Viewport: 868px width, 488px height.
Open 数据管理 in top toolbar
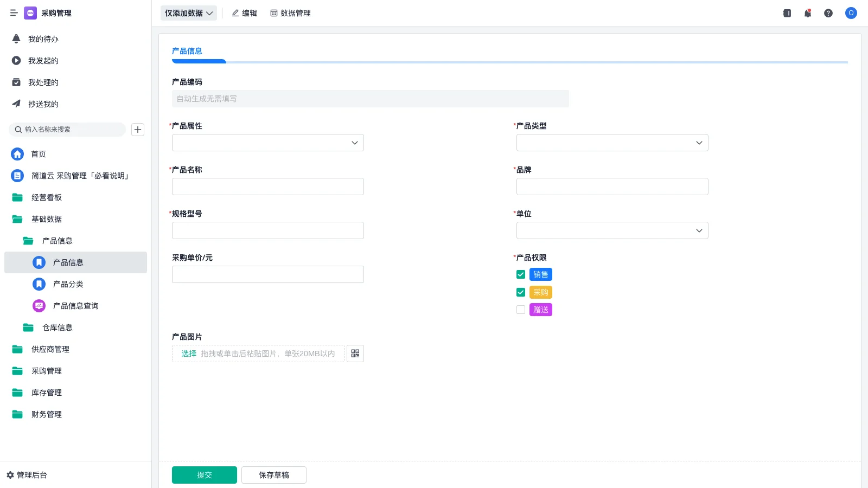tap(290, 13)
